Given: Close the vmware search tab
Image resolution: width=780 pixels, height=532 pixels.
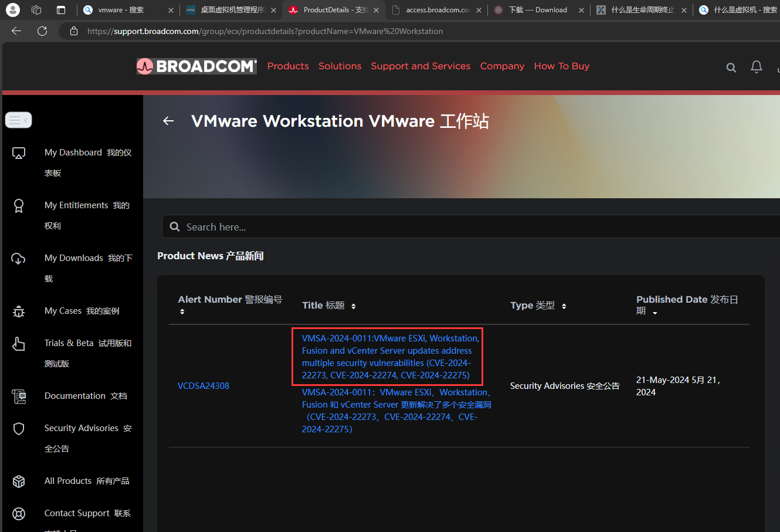Looking at the screenshot, I should pyautogui.click(x=171, y=10).
